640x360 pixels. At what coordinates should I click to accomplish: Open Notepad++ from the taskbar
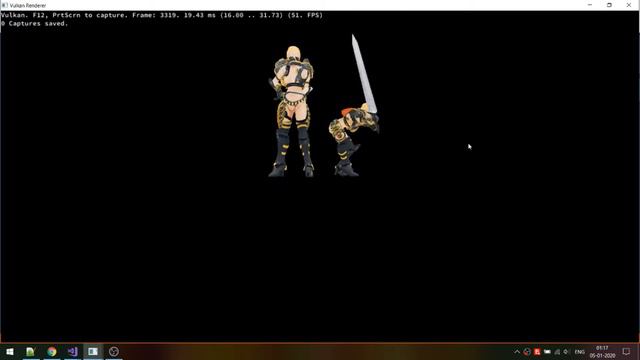tap(31, 351)
